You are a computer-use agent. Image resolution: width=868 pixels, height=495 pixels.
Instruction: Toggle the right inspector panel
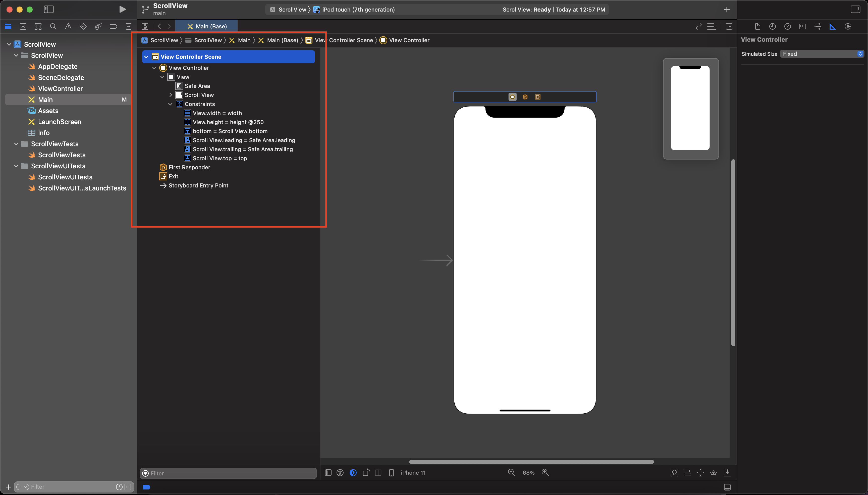coord(855,9)
